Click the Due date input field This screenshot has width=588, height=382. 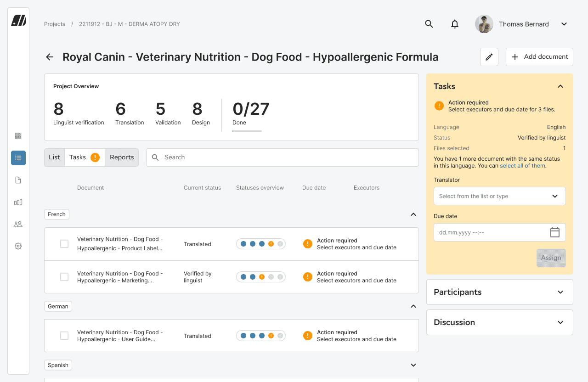[500, 232]
